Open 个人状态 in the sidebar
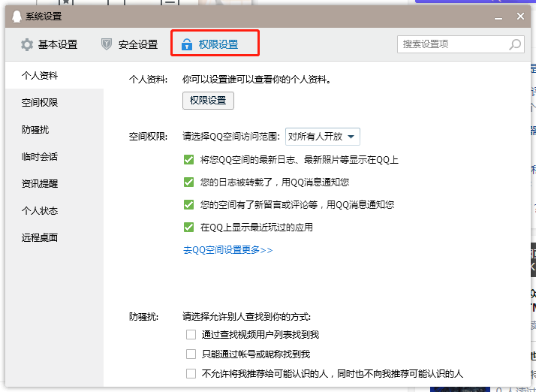The image size is (536, 392). pos(54,210)
